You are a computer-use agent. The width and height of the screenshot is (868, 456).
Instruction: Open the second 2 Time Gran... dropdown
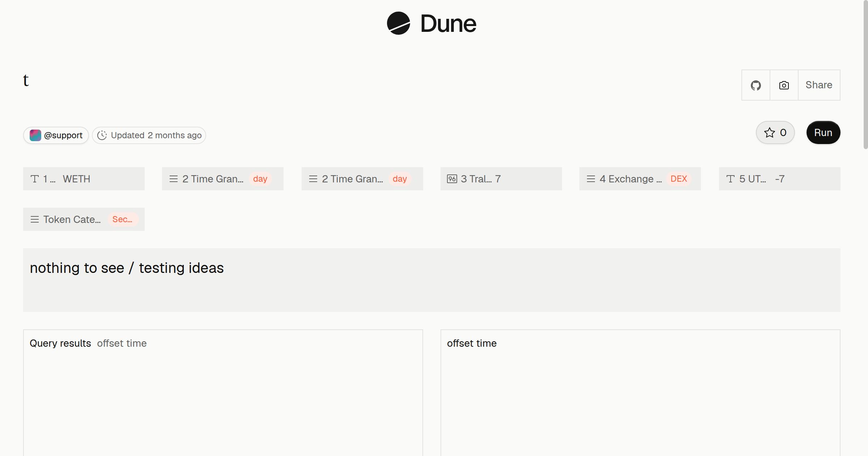pos(362,179)
